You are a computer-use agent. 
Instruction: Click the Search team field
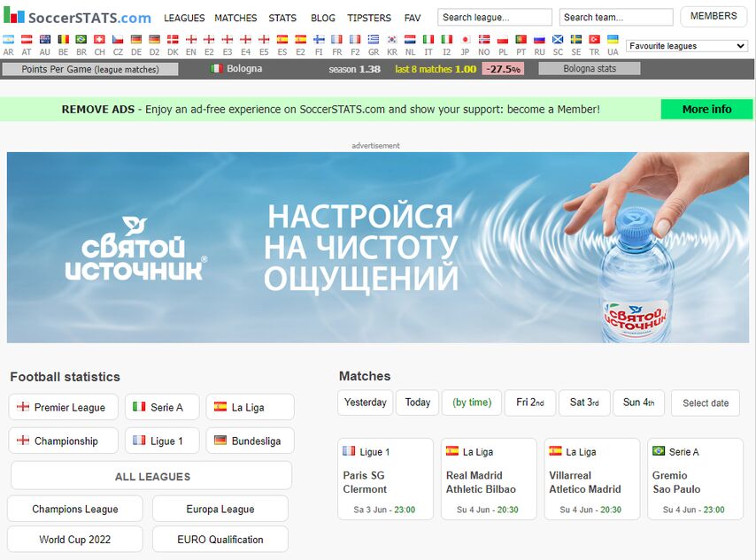tap(616, 18)
